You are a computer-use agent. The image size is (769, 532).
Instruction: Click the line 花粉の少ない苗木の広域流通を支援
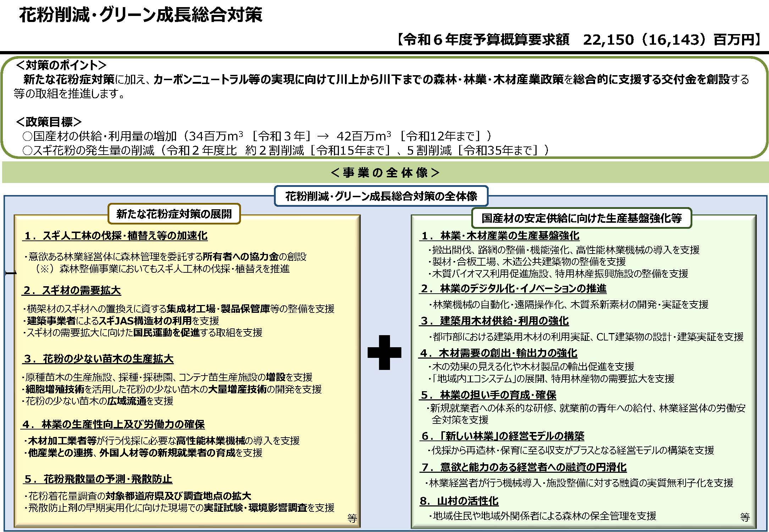tap(98, 401)
